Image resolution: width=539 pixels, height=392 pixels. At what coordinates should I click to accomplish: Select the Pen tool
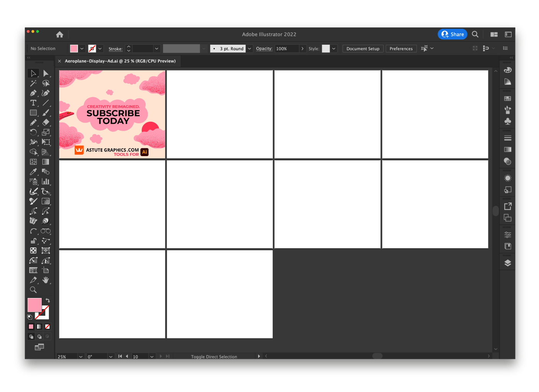click(x=33, y=93)
